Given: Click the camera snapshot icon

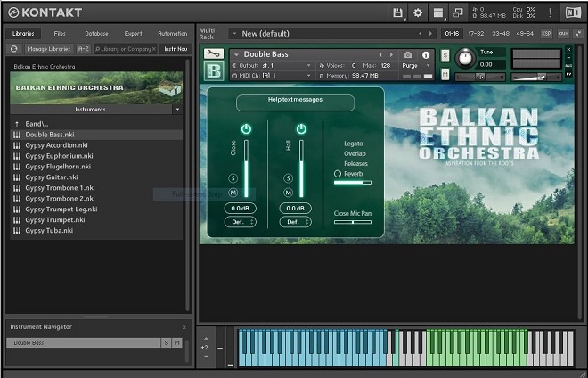Looking at the screenshot, I should [x=408, y=54].
